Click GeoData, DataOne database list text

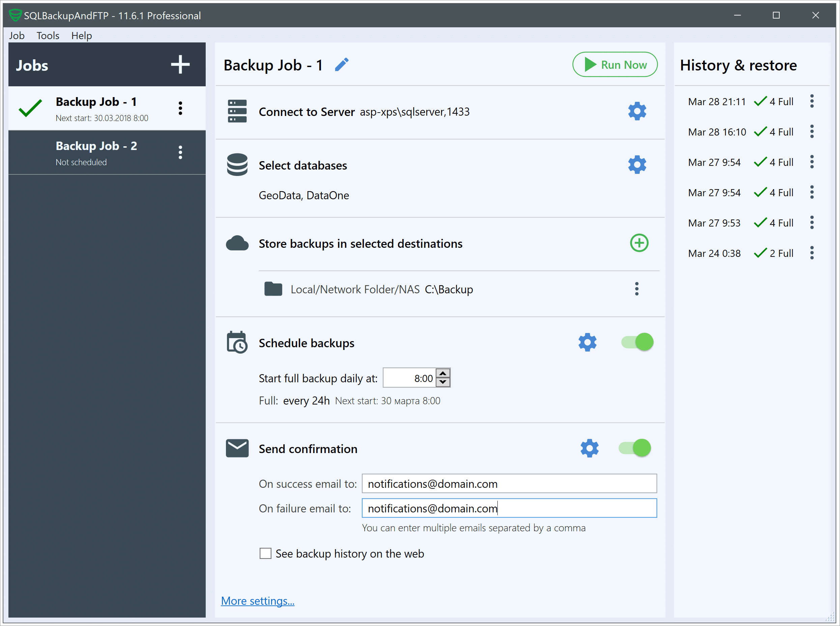(304, 196)
